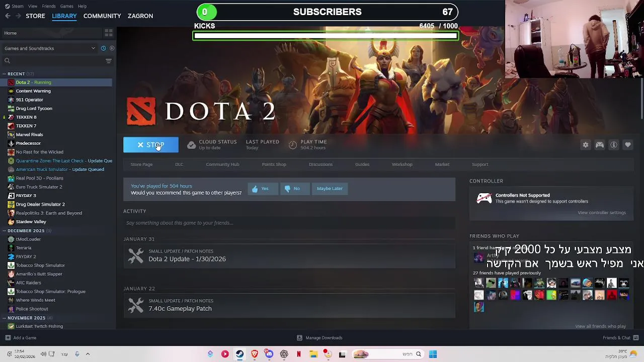644x362 pixels.
Task: Choose Maybe Later for review
Action: pos(330,189)
